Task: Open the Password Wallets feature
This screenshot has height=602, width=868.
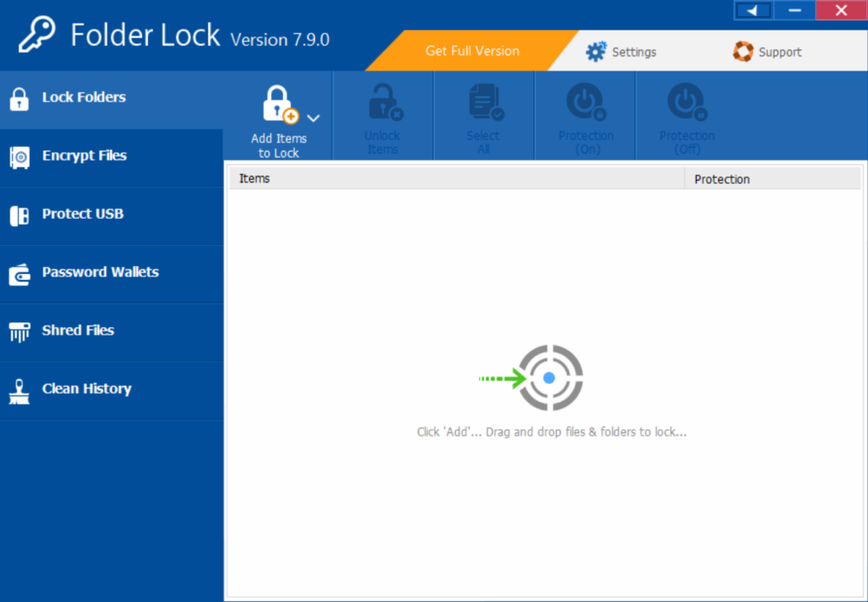Action: [100, 272]
